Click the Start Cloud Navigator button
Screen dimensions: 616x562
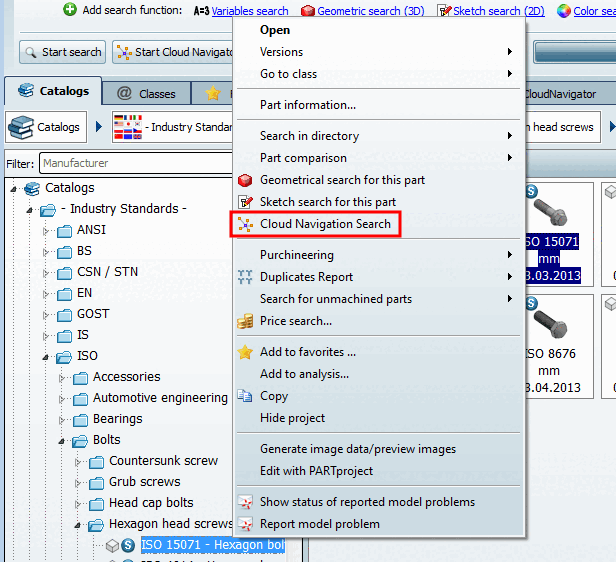173,52
